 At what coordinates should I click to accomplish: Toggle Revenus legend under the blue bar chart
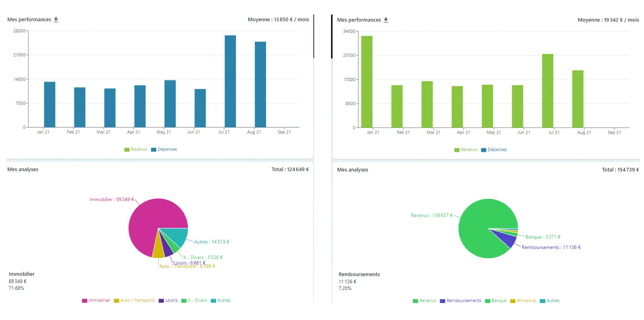point(136,149)
